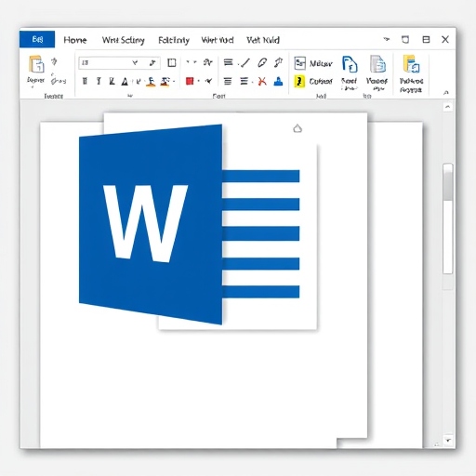Open the dropdown beside the bottom-row line-spacing icon
476x476 pixels.
coord(253,82)
